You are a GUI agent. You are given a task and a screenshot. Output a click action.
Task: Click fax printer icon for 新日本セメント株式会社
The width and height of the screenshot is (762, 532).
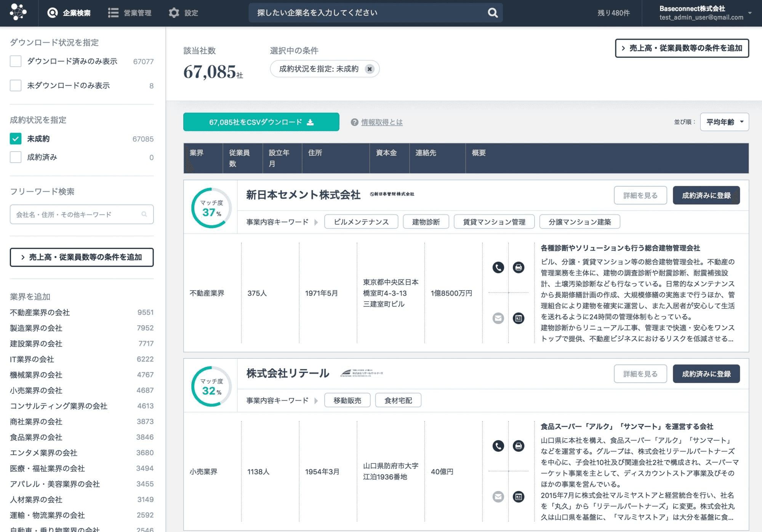point(518,267)
